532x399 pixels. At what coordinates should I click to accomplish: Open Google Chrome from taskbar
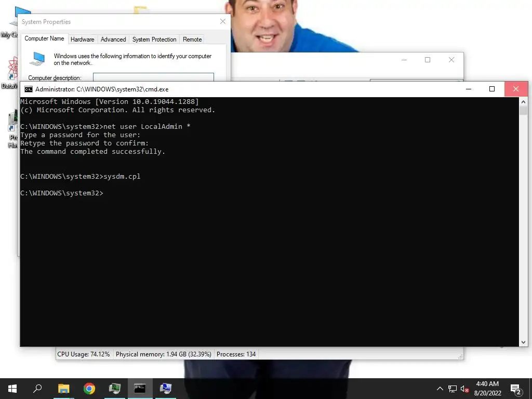click(89, 389)
